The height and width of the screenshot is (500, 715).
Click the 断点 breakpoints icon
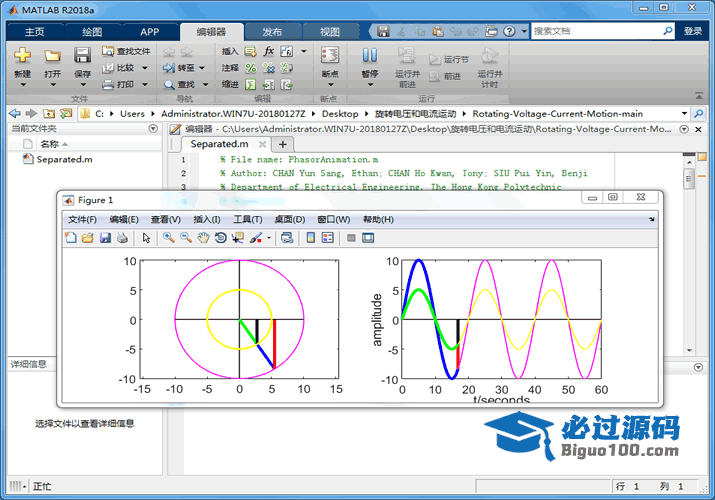tap(330, 56)
